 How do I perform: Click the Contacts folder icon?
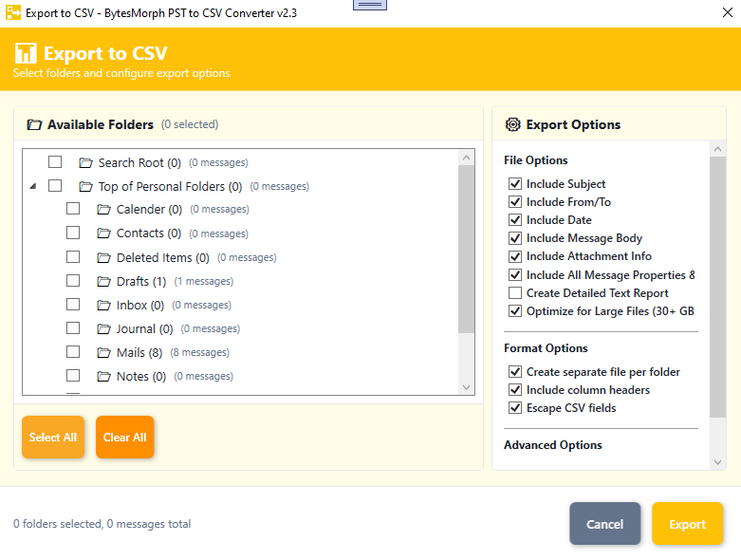[x=103, y=233]
